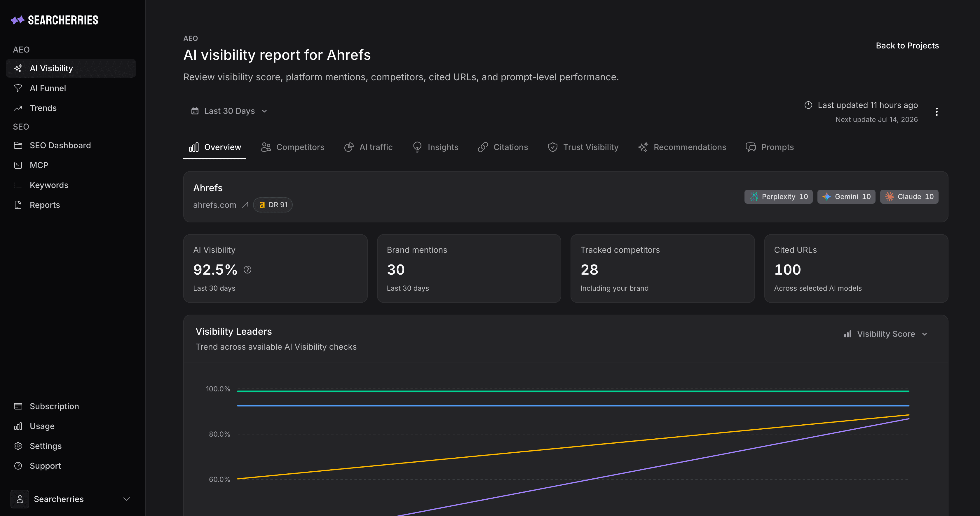Open Trends in the sidebar
The width and height of the screenshot is (980, 516).
[x=71, y=108]
